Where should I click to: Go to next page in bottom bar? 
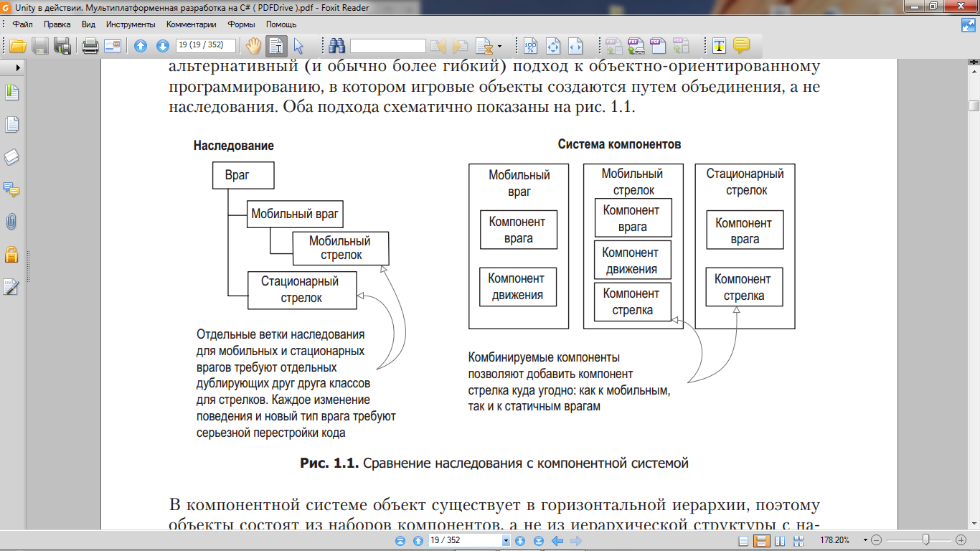(520, 540)
